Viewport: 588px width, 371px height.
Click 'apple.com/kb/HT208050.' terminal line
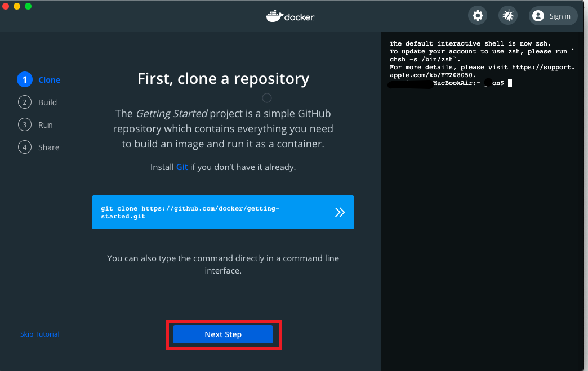(433, 75)
